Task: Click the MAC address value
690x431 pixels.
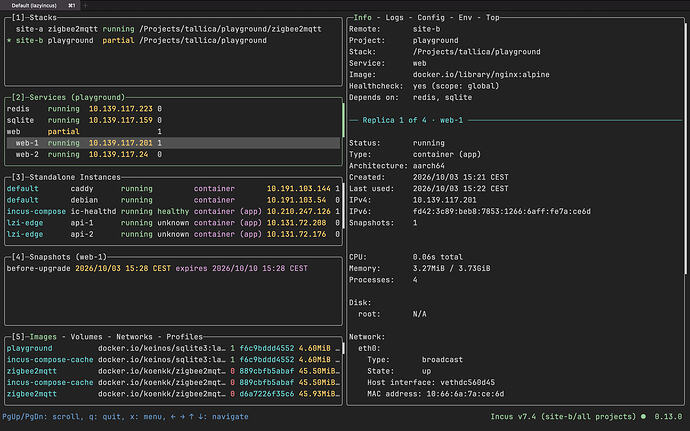Action: [465, 394]
